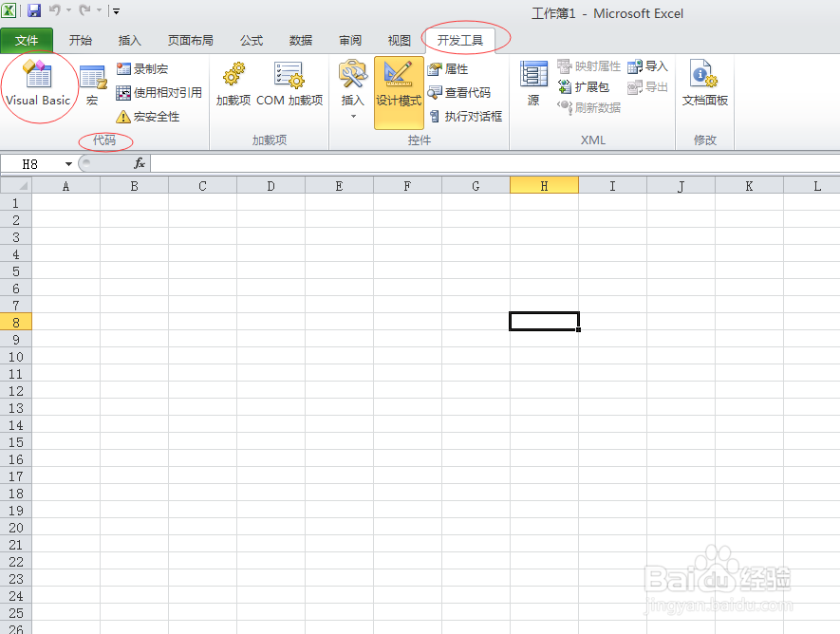This screenshot has height=634, width=840.
Task: Select column H header
Action: tap(544, 186)
